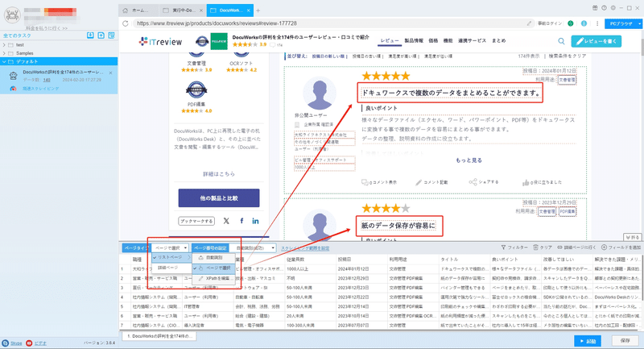Open the 価格 page tab
644x349 pixels.
[433, 40]
